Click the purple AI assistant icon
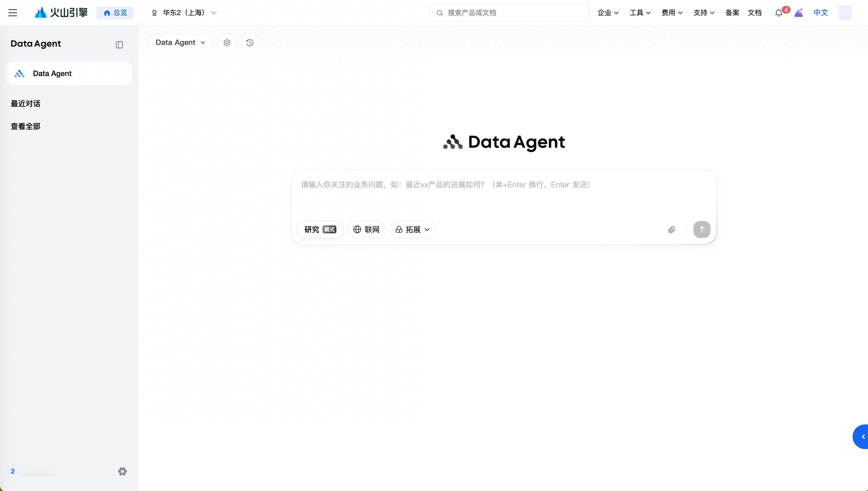Viewport: 868px width, 491px height. [x=798, y=13]
